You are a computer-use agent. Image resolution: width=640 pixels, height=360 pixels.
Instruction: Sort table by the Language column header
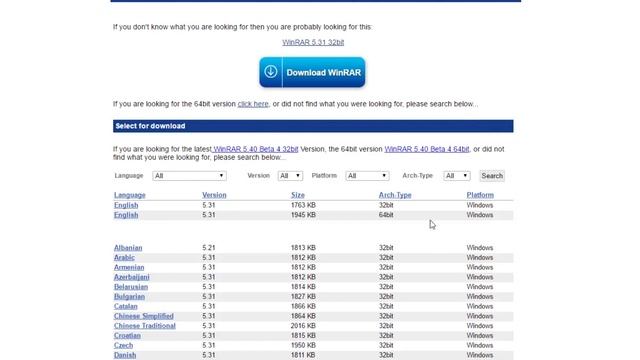coord(130,195)
